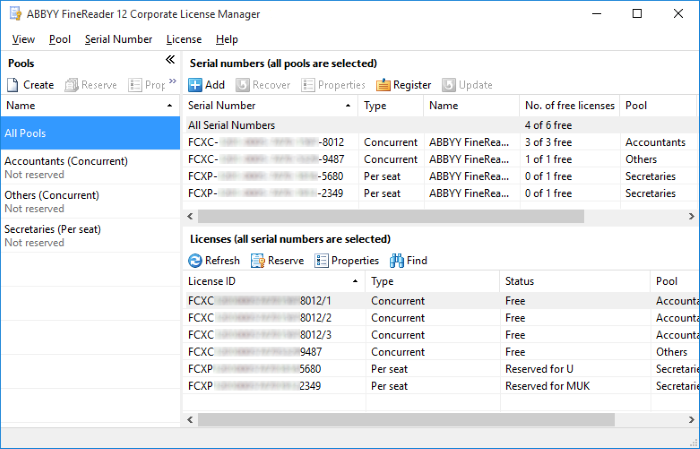Click licenses scrollbar right arrow
This screenshot has height=449, width=700.
pos(691,420)
